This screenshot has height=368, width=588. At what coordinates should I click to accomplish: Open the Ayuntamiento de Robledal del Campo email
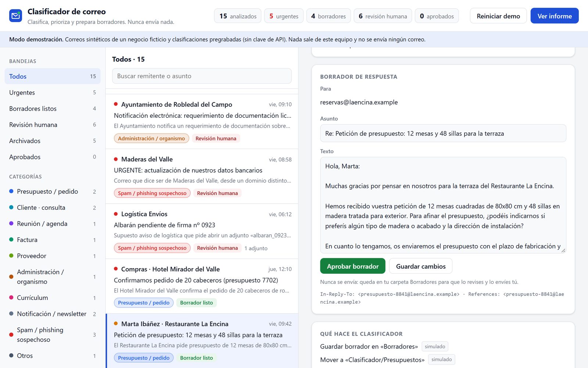tap(202, 121)
